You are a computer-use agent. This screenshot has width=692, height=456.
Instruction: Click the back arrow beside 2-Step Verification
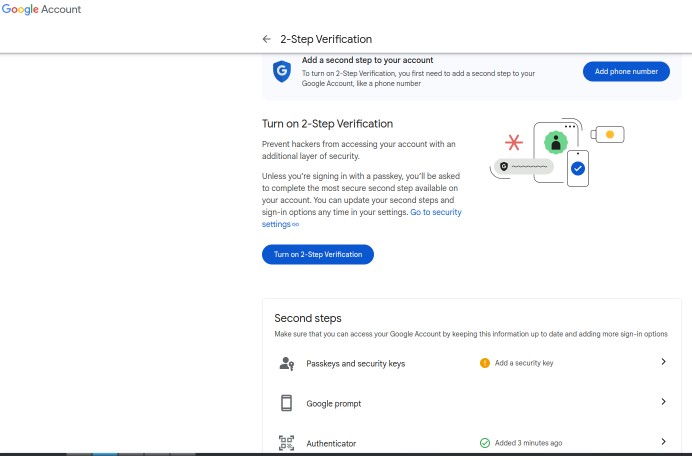click(x=266, y=39)
